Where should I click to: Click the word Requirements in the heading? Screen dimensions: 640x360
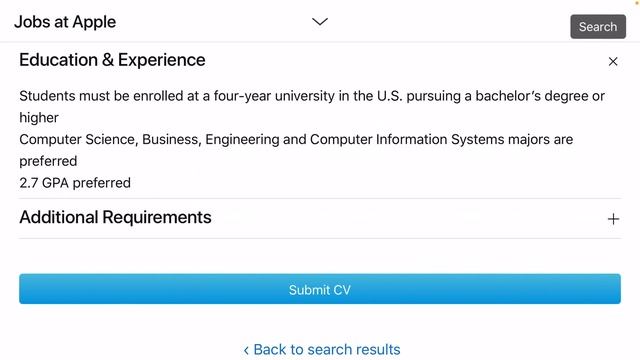pyautogui.click(x=157, y=217)
